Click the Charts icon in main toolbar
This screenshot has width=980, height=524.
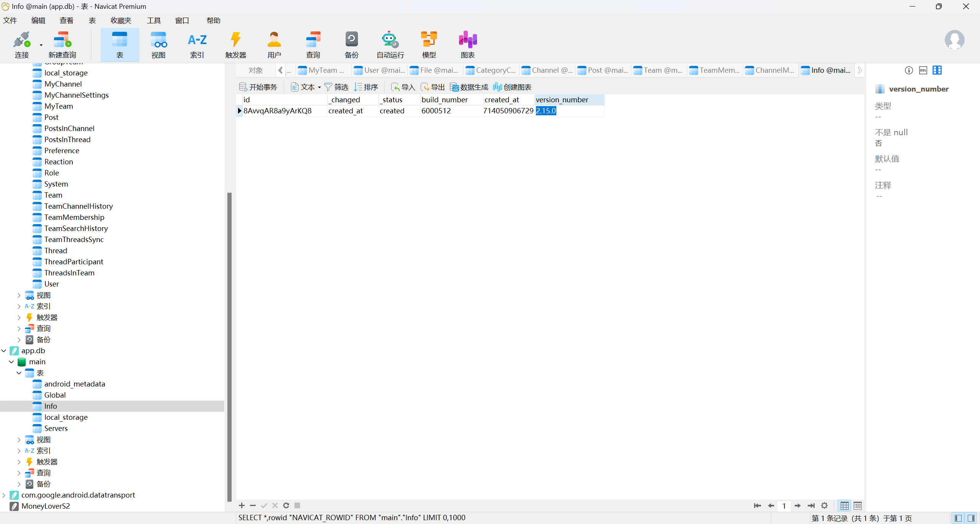click(x=467, y=44)
